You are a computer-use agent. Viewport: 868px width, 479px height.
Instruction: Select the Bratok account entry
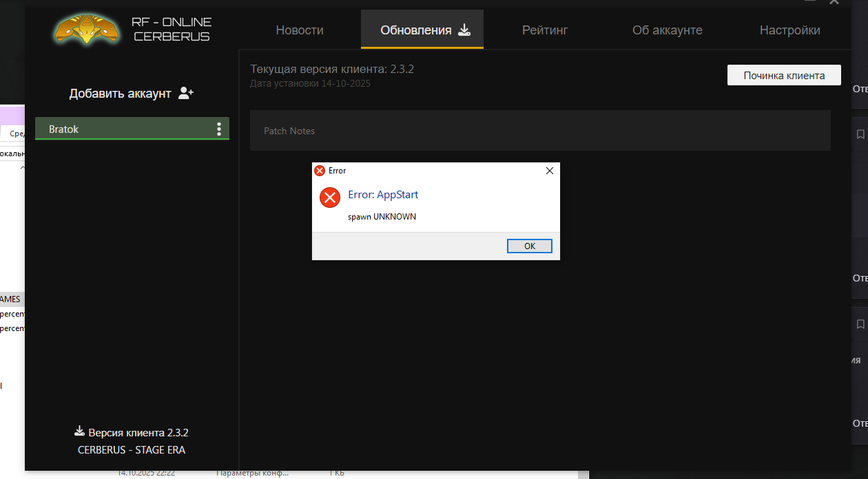[124, 129]
